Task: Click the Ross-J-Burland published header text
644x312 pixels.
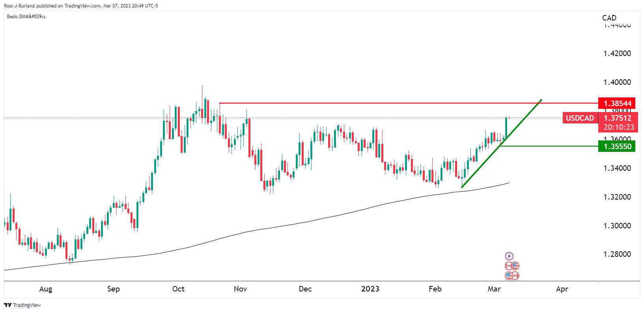Action: coord(81,6)
